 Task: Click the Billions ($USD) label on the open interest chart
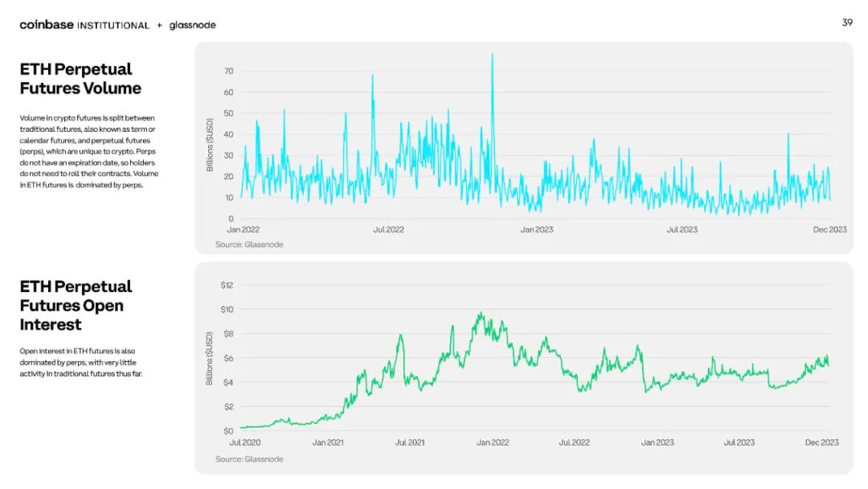pyautogui.click(x=209, y=358)
